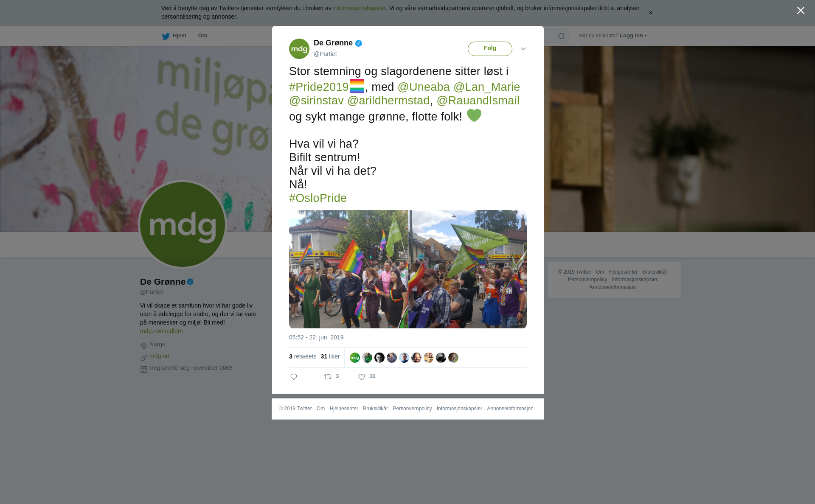Click the #OsloPride hashtag

(318, 198)
